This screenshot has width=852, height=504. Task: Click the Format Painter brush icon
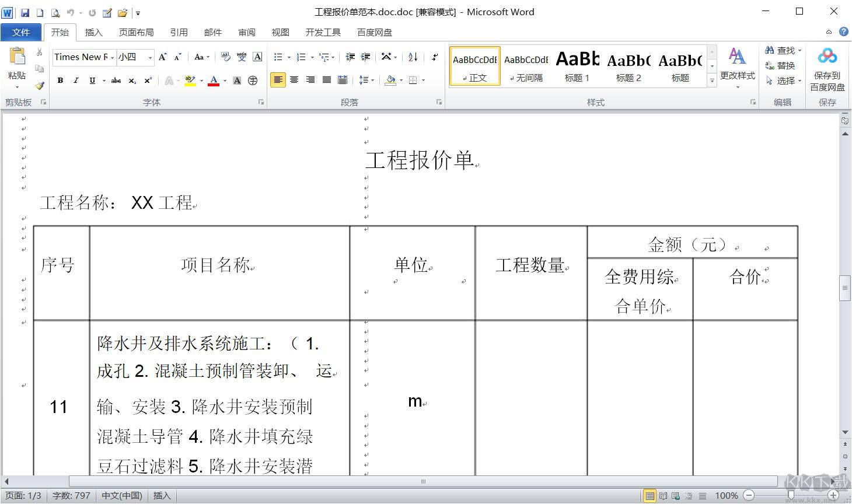tap(40, 85)
